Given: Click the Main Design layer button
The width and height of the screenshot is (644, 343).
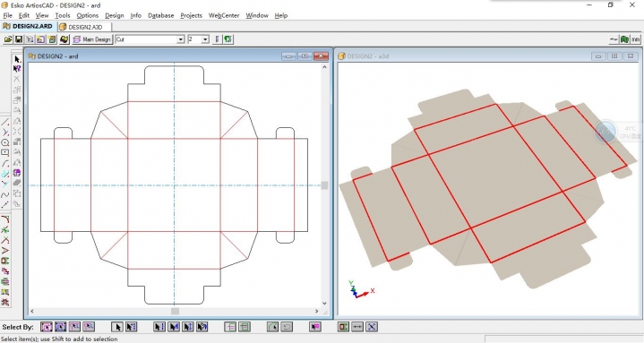Looking at the screenshot, I should coord(92,39).
